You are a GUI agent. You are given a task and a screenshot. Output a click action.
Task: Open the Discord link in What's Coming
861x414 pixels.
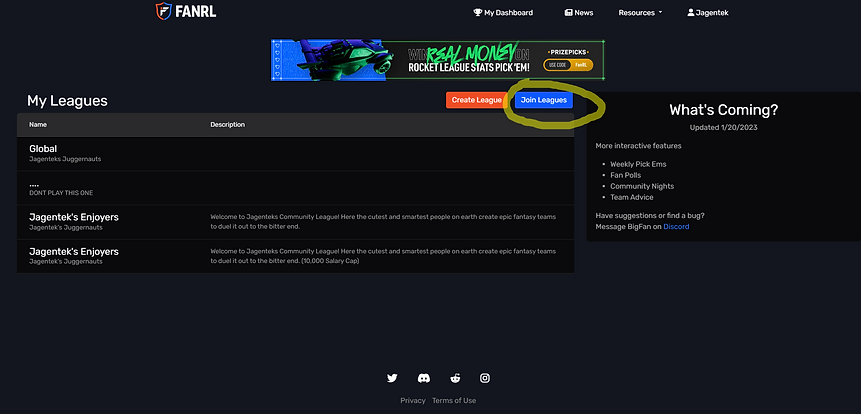(x=676, y=226)
